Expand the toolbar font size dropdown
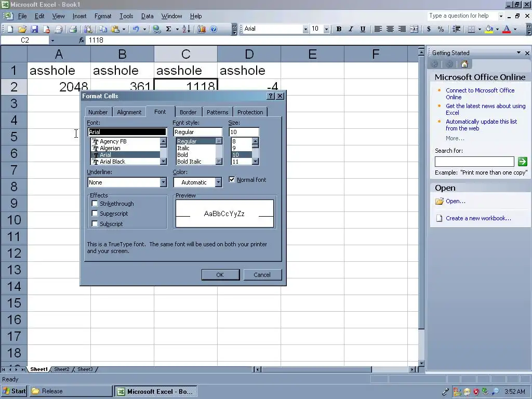The width and height of the screenshot is (532, 399). pos(326,29)
